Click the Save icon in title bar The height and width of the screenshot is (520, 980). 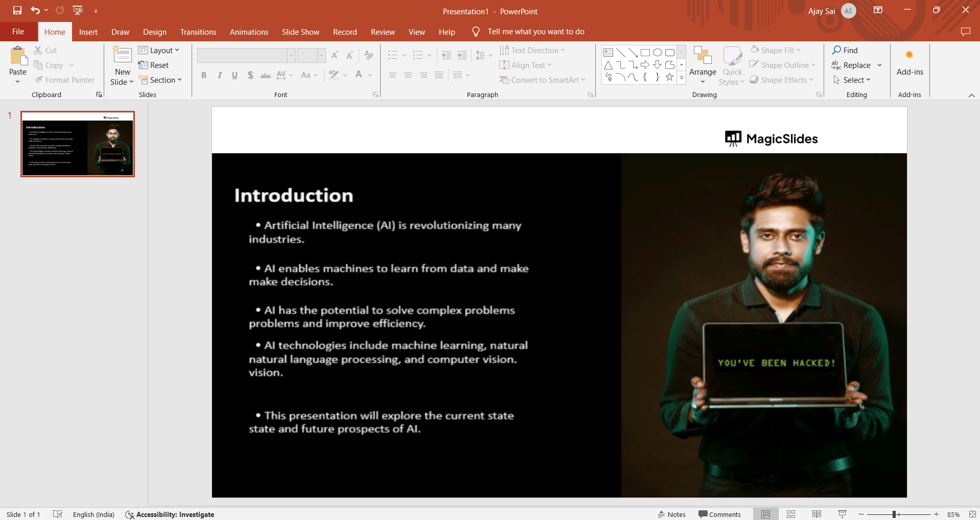click(x=17, y=10)
